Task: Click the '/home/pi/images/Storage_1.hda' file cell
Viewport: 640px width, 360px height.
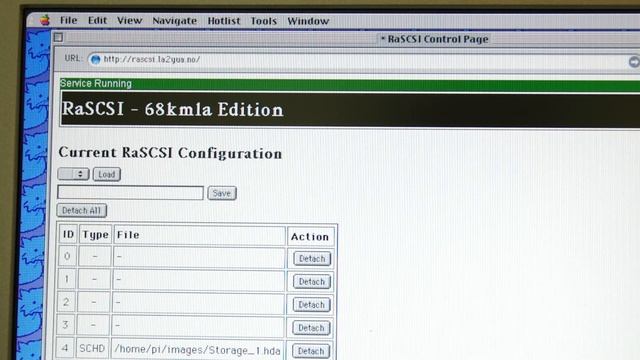Action: (x=197, y=350)
